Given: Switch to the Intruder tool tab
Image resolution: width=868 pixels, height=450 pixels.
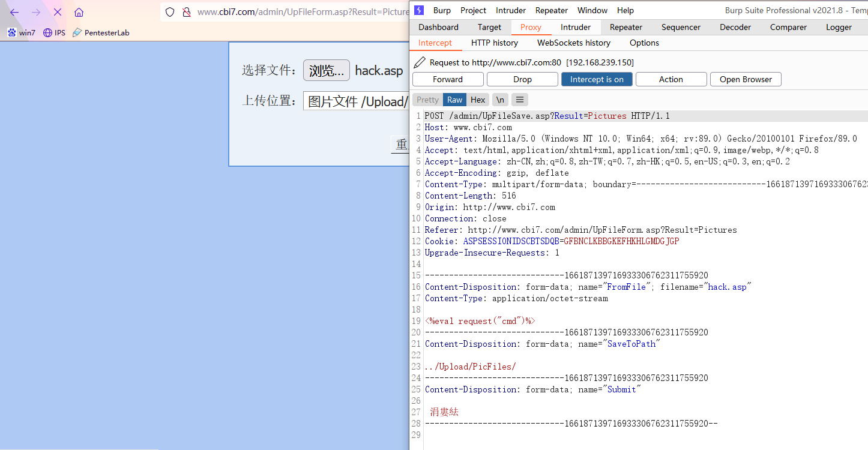Looking at the screenshot, I should [576, 27].
